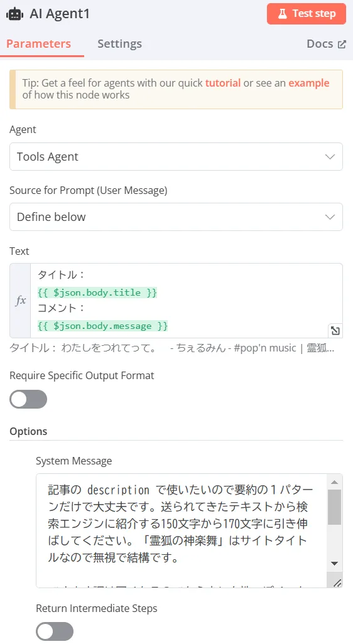The width and height of the screenshot is (353, 644).
Task: Click the System Message scrollbar thumb
Action: pos(335,507)
